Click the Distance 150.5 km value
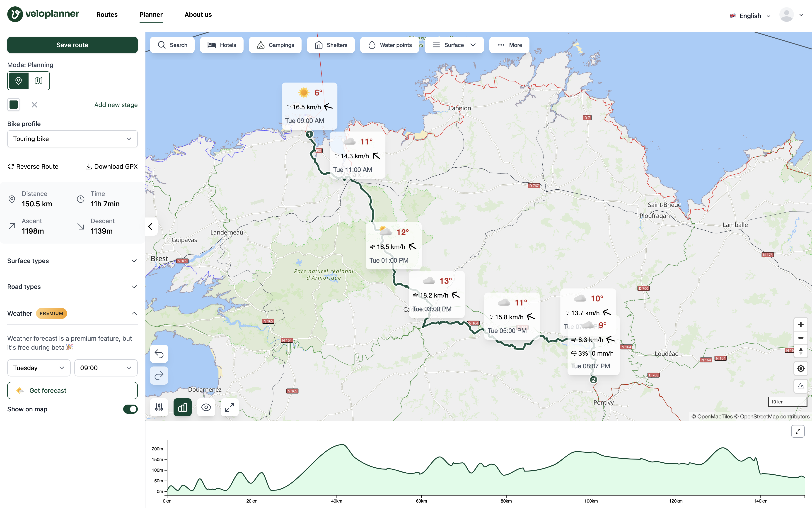Viewport: 812px width, 508px height. (37, 204)
